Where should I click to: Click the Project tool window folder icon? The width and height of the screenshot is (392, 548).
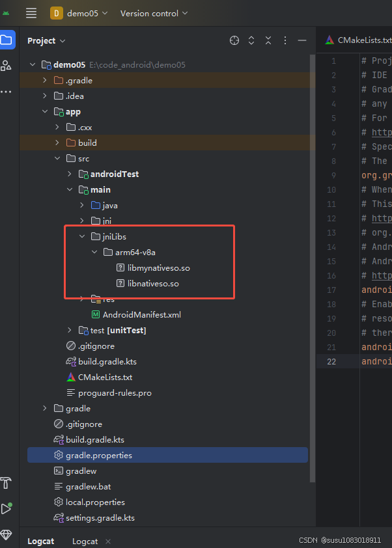coord(7,40)
